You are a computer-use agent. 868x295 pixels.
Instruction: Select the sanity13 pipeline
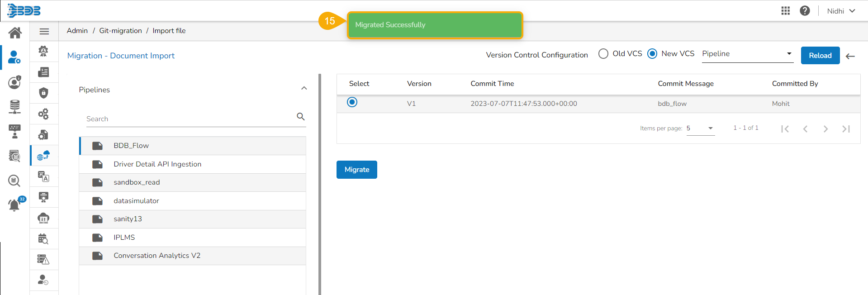193,219
